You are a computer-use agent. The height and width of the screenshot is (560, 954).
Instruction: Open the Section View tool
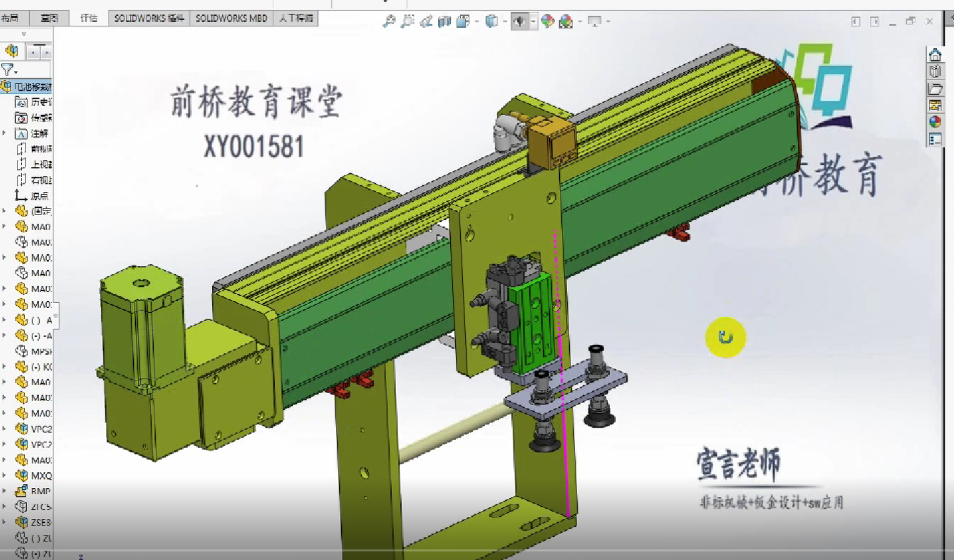coord(444,21)
